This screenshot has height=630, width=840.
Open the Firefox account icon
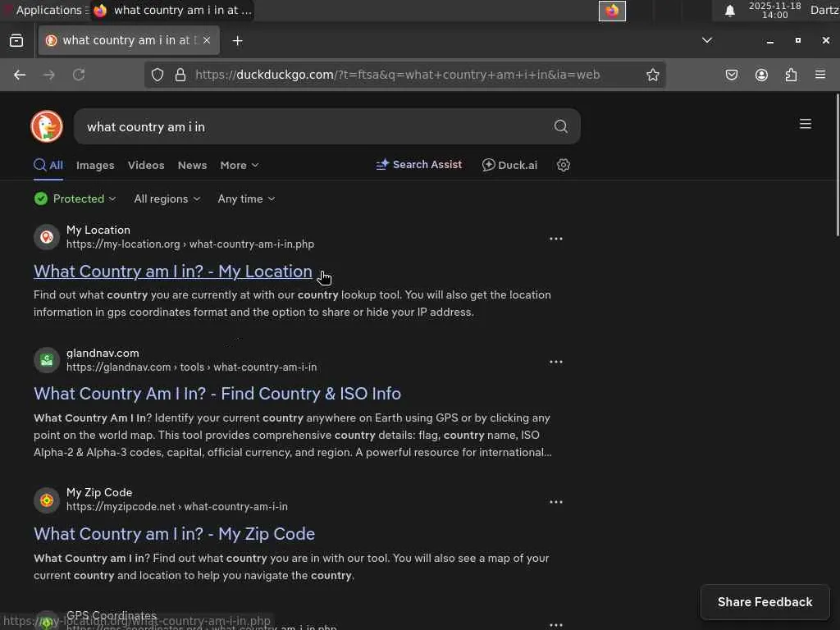pyautogui.click(x=761, y=75)
